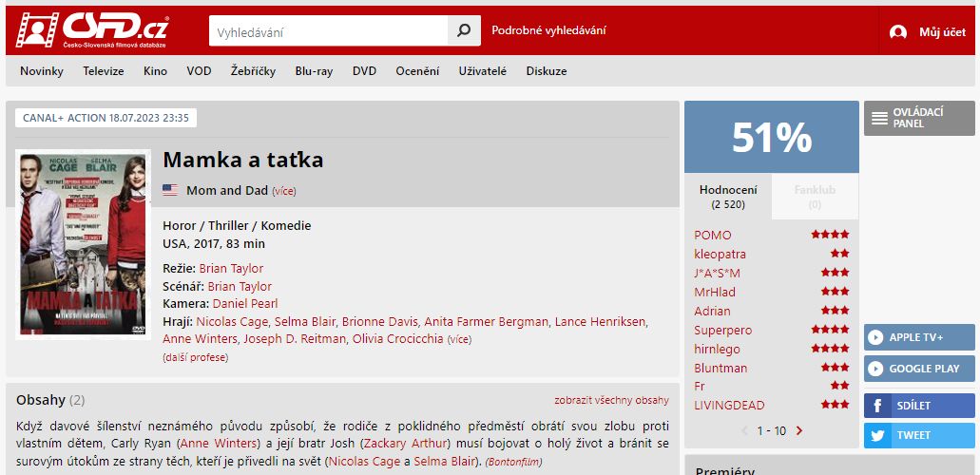The height and width of the screenshot is (475, 980).
Task: Open the Diskuze menu item
Action: (547, 71)
